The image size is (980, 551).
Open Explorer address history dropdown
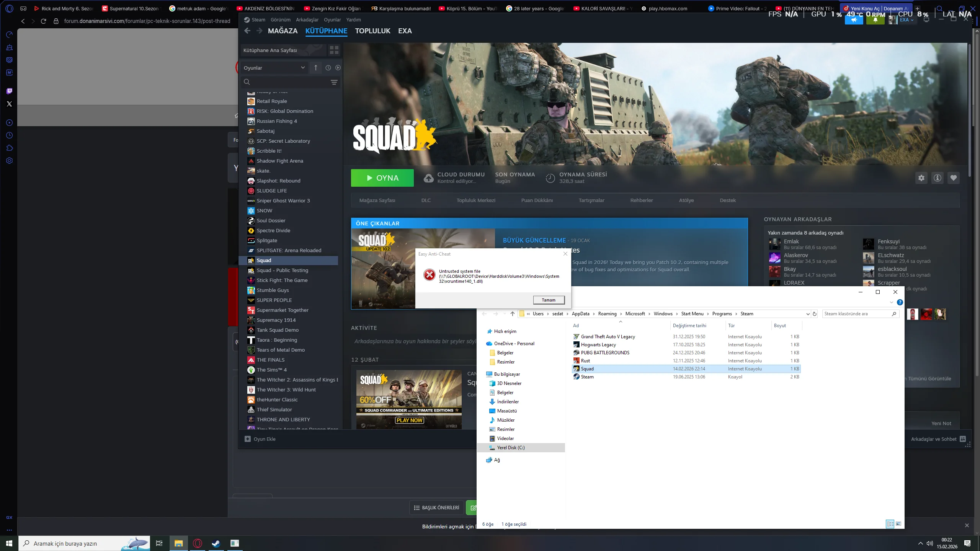[808, 314]
